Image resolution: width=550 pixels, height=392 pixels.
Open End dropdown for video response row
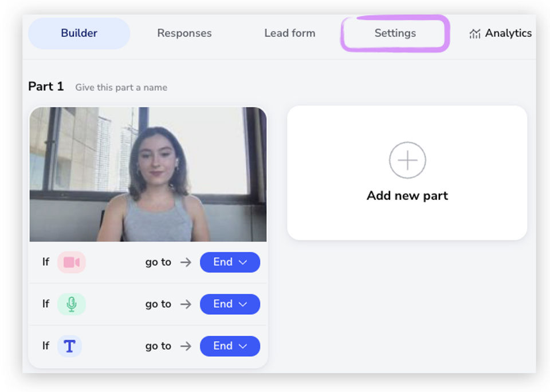tap(230, 262)
